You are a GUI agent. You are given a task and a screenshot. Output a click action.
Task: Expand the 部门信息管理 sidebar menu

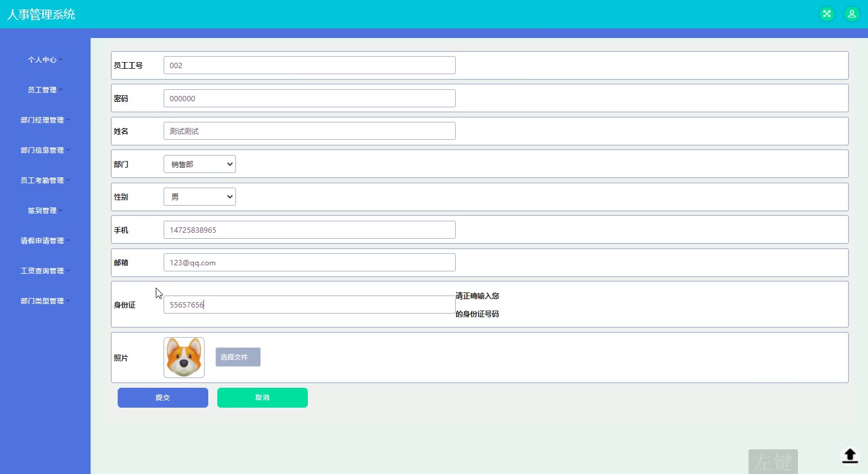tap(45, 150)
